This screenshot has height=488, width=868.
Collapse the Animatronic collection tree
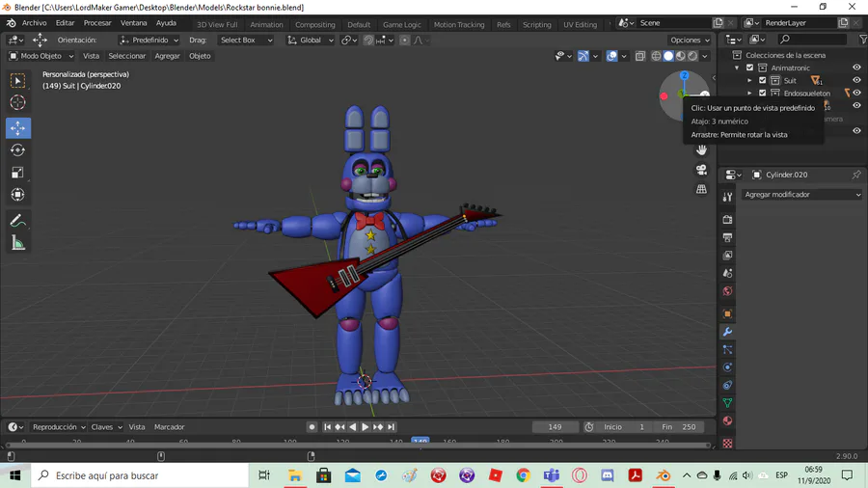click(737, 68)
